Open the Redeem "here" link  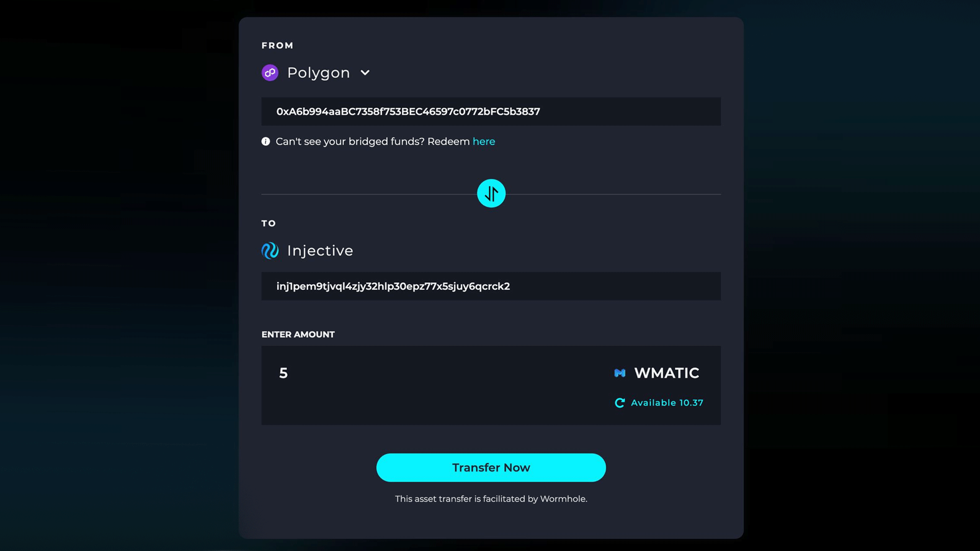[483, 141]
